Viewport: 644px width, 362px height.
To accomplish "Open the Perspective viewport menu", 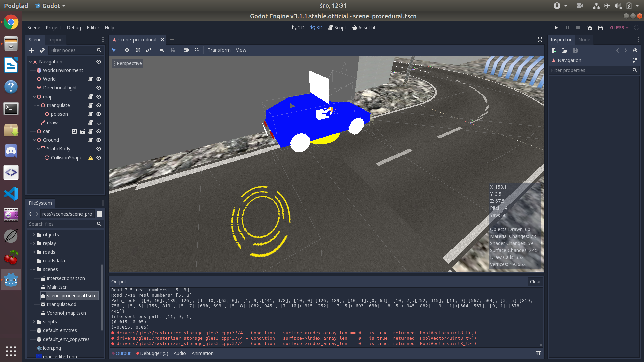I will [128, 63].
